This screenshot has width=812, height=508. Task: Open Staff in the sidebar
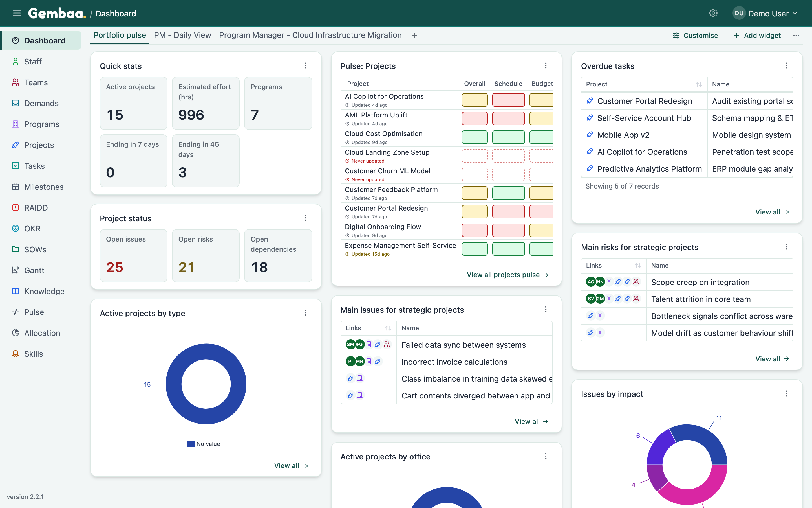tap(41, 62)
